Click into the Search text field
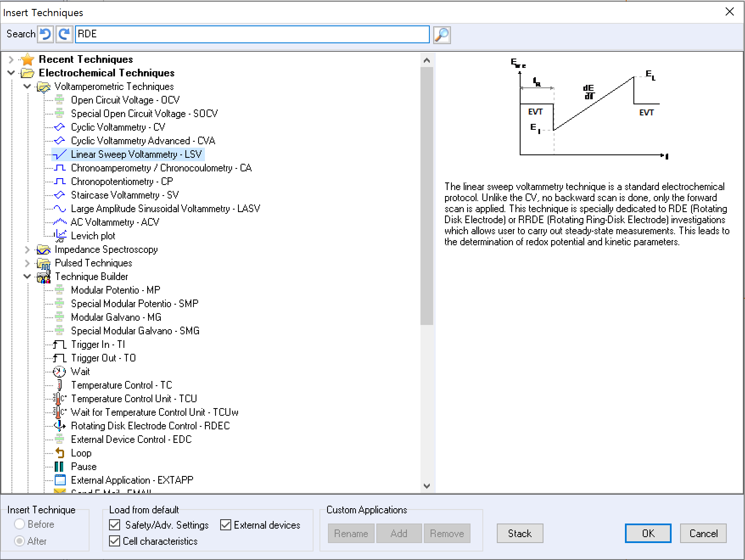This screenshot has width=745, height=560. pos(252,34)
